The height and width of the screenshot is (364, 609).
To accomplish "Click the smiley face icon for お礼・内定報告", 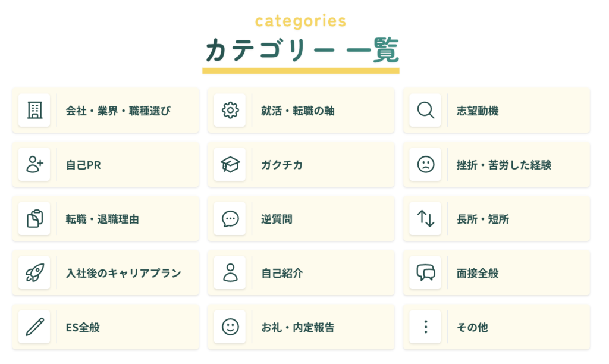I will point(230,327).
